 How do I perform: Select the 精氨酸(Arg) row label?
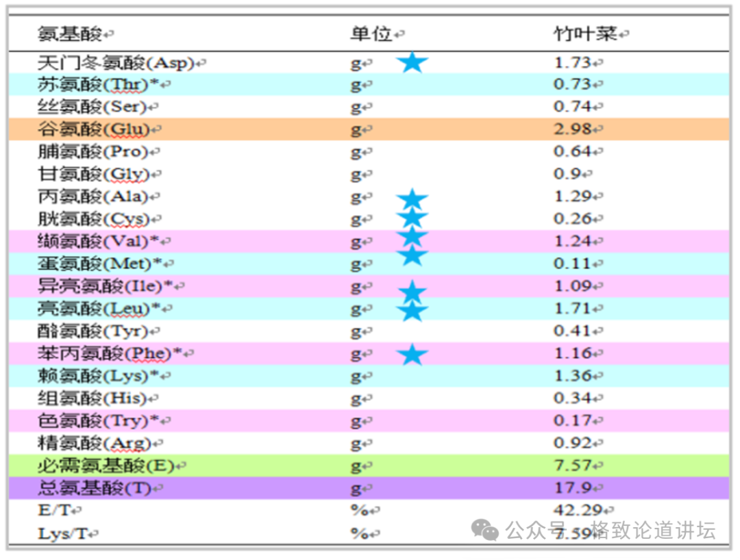tap(95, 443)
